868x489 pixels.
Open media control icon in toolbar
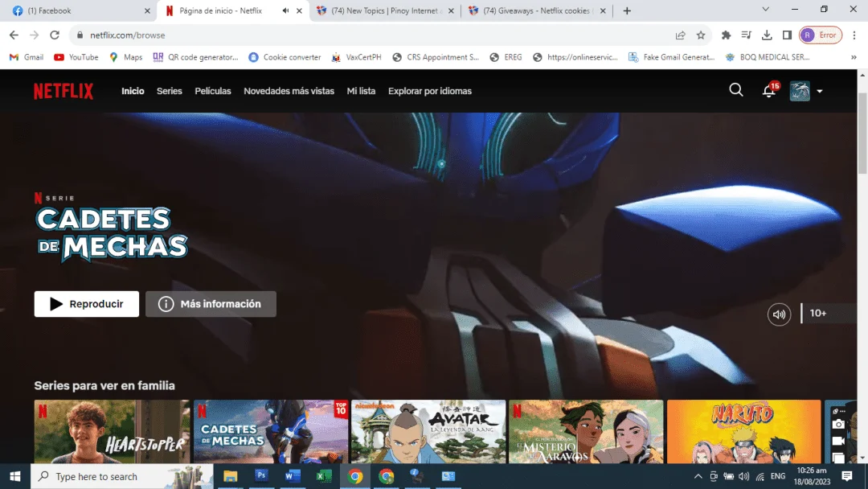[746, 35]
